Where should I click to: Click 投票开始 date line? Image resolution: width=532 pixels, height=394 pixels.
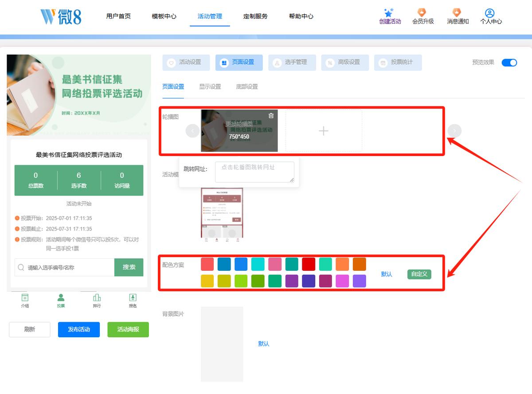click(53, 218)
